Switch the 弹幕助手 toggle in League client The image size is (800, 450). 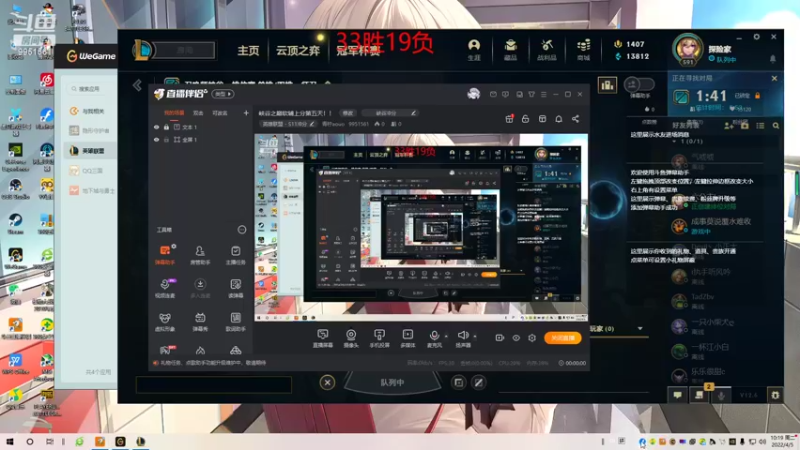(x=639, y=84)
